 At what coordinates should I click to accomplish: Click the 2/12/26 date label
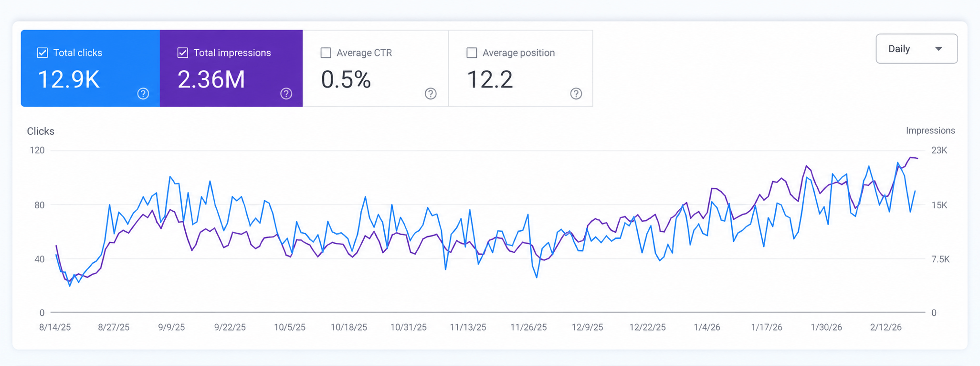(x=886, y=327)
